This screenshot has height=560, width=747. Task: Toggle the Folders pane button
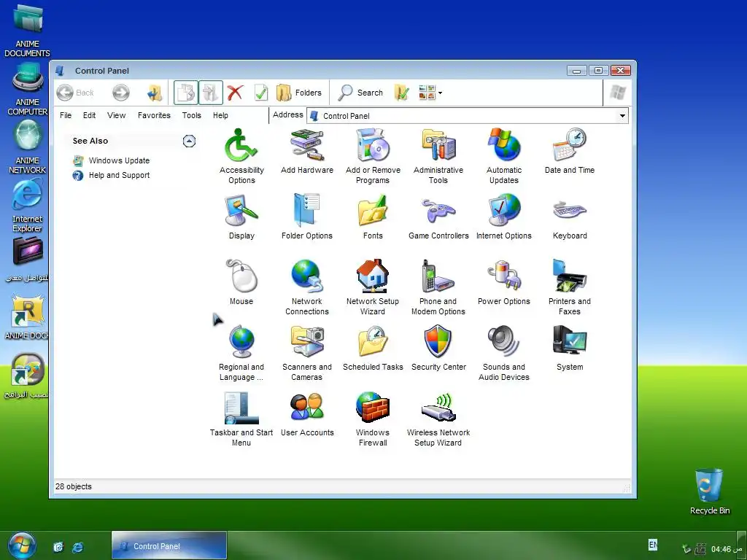click(x=299, y=93)
